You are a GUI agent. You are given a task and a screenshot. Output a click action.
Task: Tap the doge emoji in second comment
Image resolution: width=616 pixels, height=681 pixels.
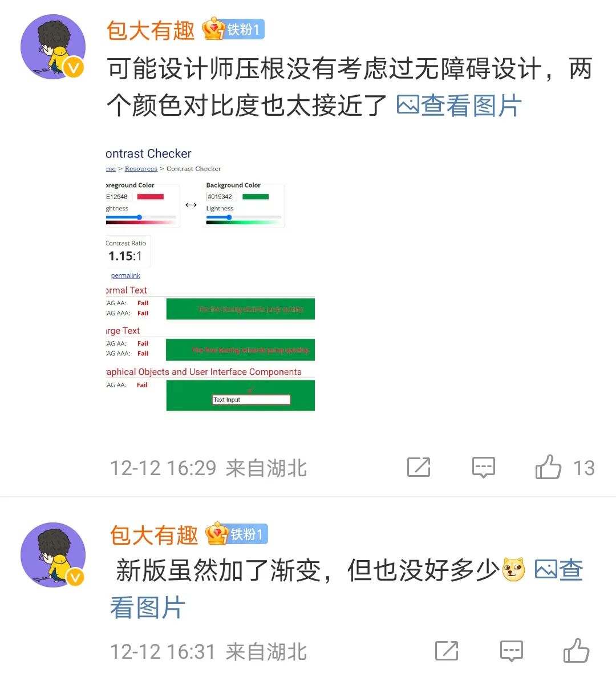pos(513,570)
